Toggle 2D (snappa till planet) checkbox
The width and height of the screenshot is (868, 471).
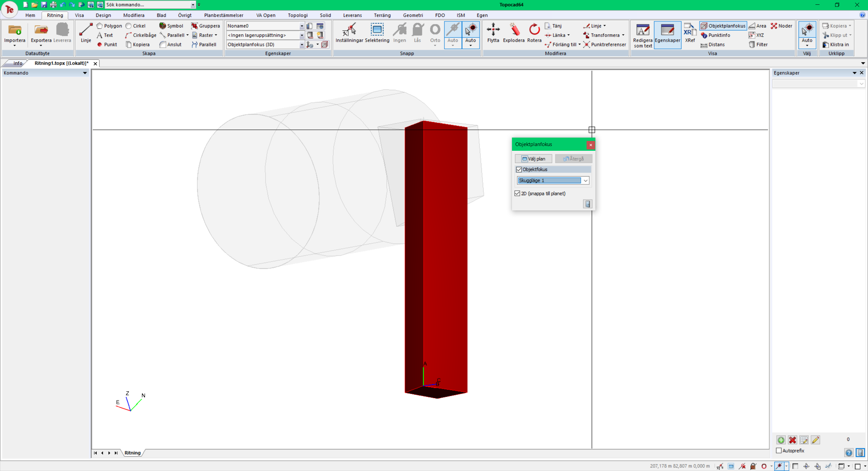point(517,193)
